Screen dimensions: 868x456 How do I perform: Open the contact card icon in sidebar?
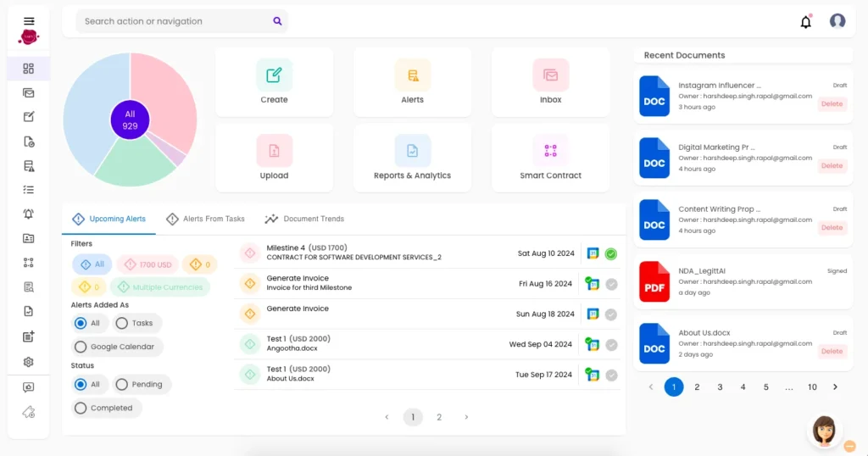pyautogui.click(x=29, y=238)
